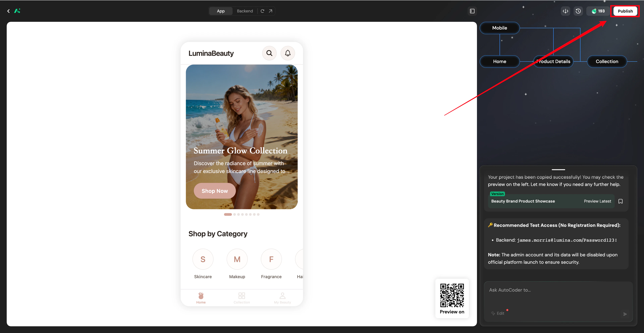
Task: Bookmark the Beauty Brand Product Showcase version
Action: coord(621,201)
